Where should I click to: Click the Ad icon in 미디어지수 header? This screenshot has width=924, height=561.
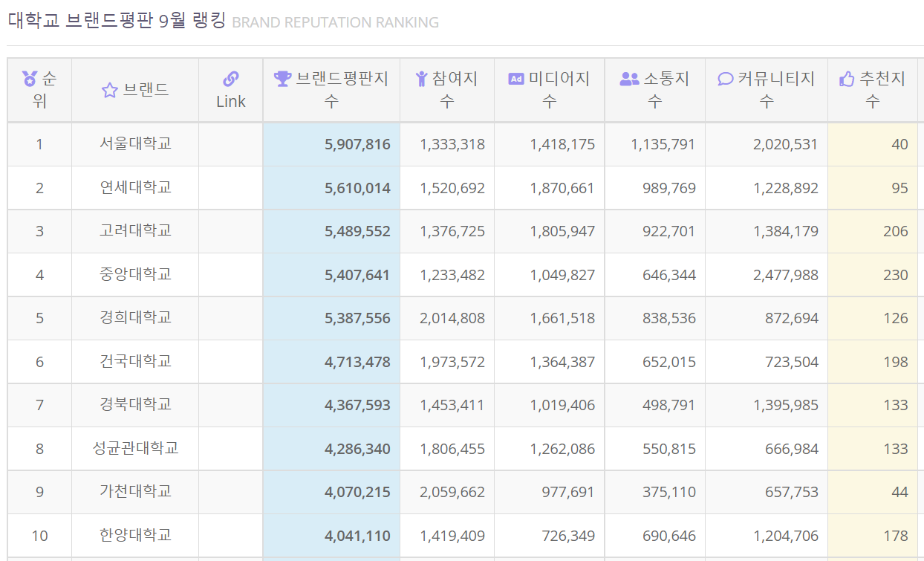point(516,78)
